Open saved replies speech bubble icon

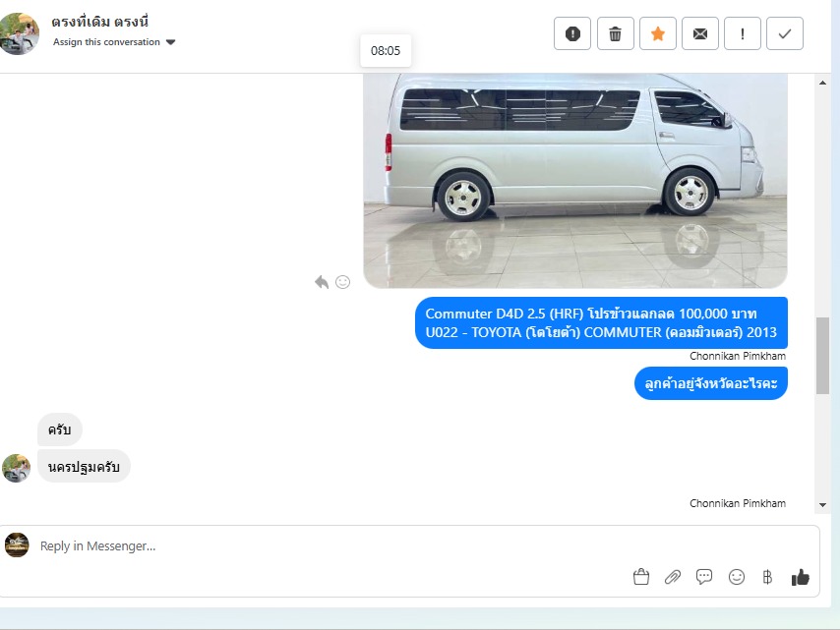pos(704,577)
